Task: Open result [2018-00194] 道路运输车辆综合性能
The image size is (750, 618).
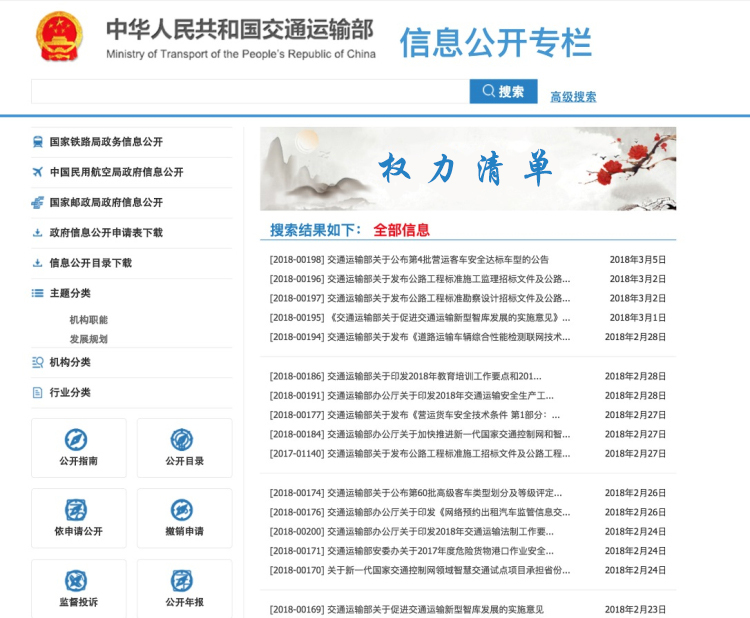Action: coord(419,337)
